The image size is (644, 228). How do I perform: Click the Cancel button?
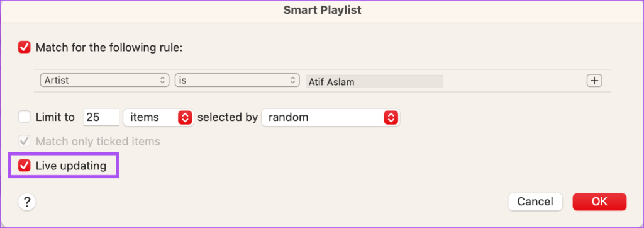point(535,202)
